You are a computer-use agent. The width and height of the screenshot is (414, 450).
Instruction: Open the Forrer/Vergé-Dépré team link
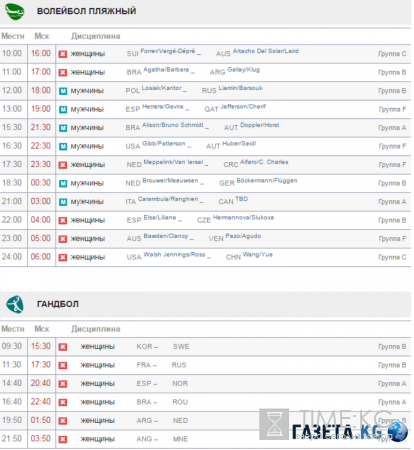tap(168, 51)
